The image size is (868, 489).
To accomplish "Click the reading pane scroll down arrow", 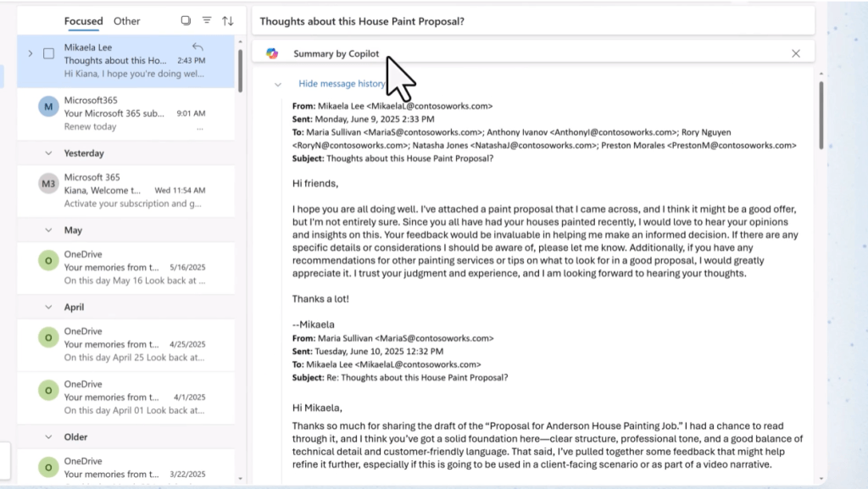I will [x=821, y=479].
